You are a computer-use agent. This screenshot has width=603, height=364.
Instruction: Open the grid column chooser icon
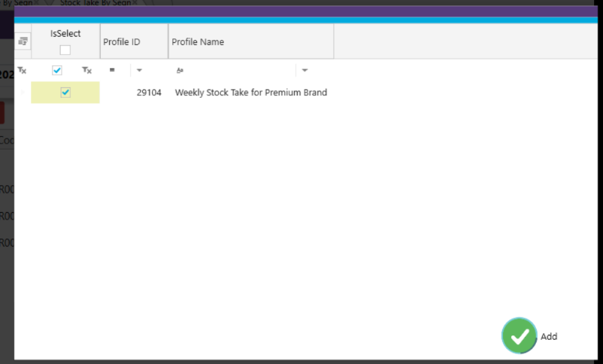[x=23, y=41]
